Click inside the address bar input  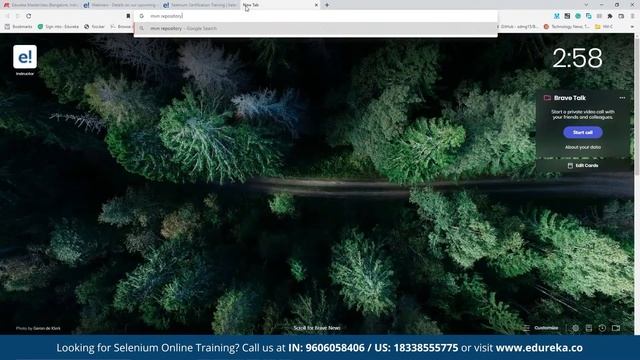[316, 16]
